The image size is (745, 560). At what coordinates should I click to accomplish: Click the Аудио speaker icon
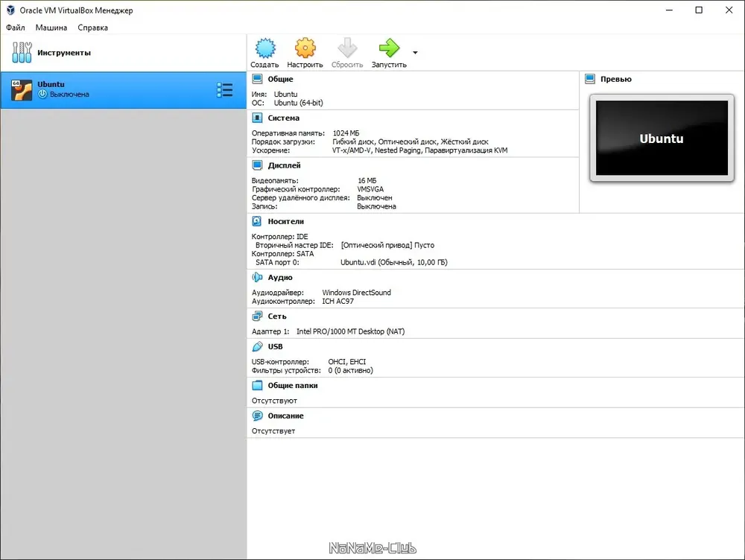pos(257,277)
